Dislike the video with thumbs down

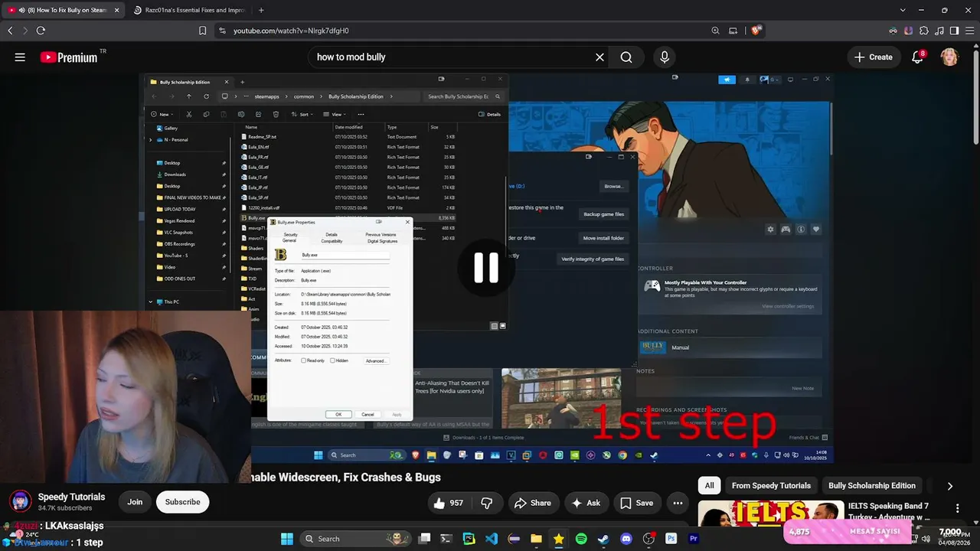(x=486, y=503)
